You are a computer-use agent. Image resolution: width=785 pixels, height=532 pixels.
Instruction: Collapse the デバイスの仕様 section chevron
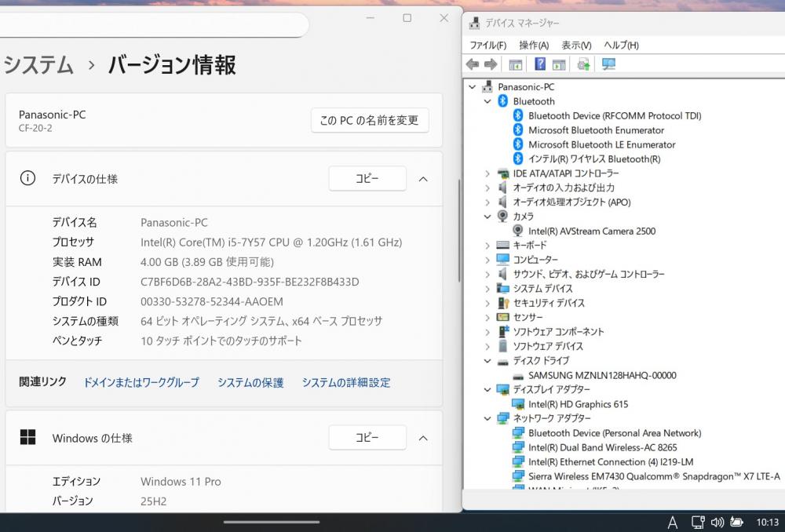[423, 179]
